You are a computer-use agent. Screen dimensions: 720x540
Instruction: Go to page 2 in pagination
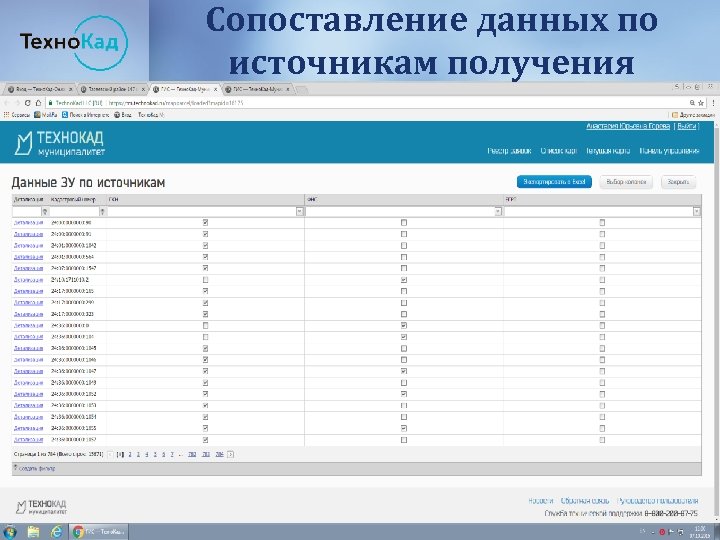(130, 454)
